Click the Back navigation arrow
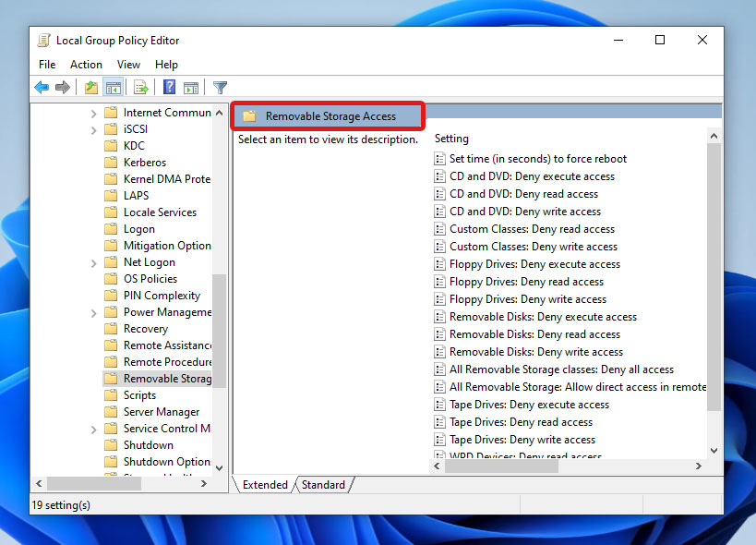The height and width of the screenshot is (545, 756). tap(41, 87)
